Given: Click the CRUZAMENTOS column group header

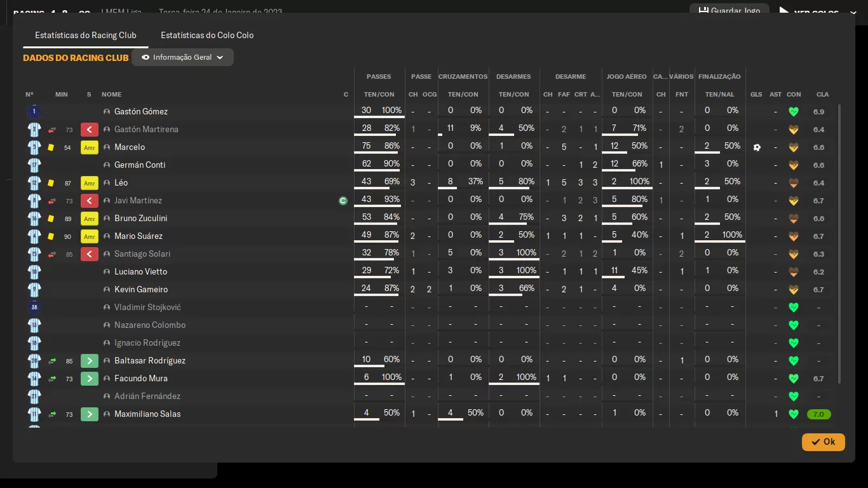Looking at the screenshot, I should coord(463,77).
